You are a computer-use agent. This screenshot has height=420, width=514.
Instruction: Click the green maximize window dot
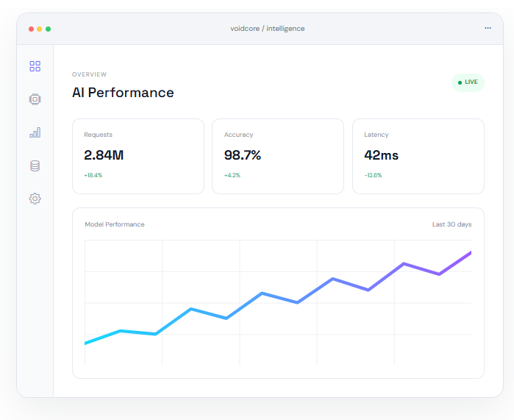coord(48,29)
